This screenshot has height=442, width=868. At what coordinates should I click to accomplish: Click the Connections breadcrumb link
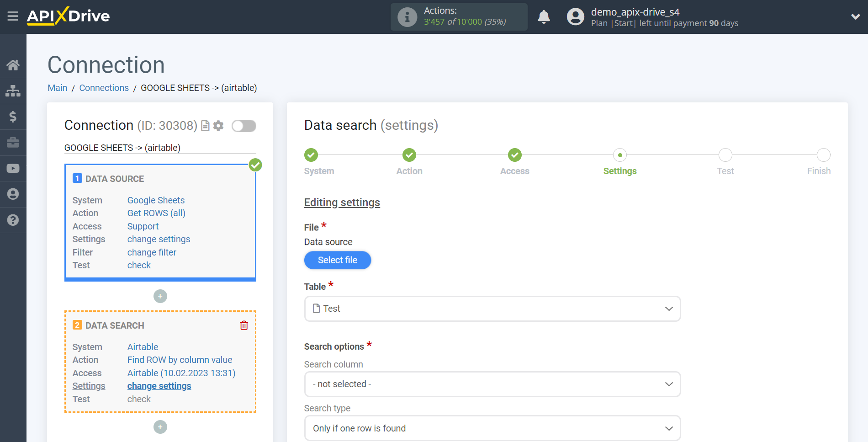(x=104, y=88)
